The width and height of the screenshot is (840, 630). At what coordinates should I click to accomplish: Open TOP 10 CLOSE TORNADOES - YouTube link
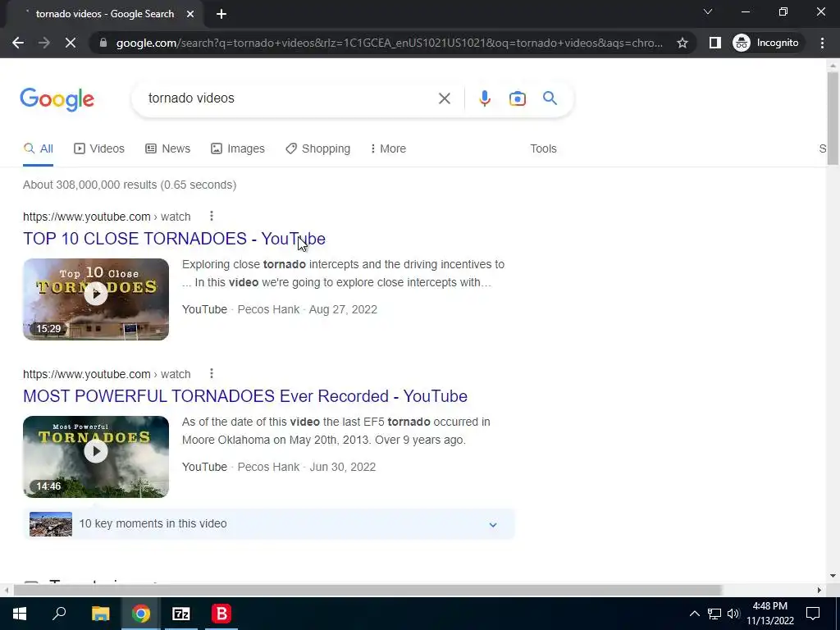click(x=174, y=239)
